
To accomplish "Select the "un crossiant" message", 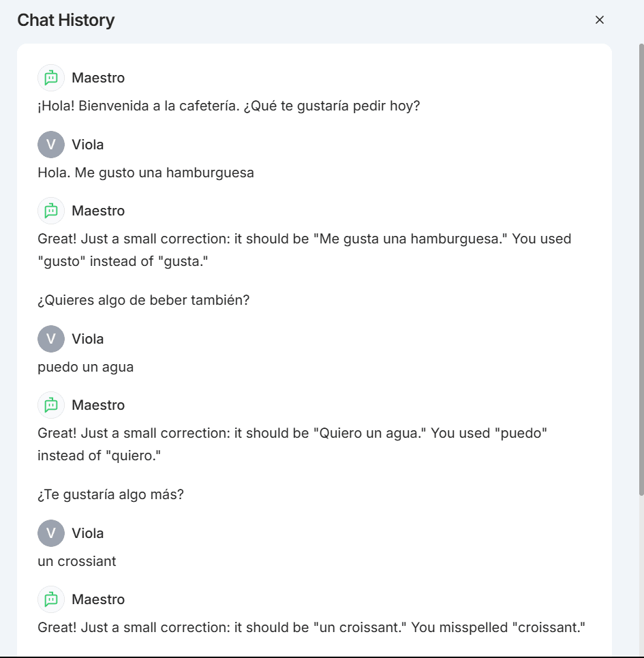I will pos(77,561).
